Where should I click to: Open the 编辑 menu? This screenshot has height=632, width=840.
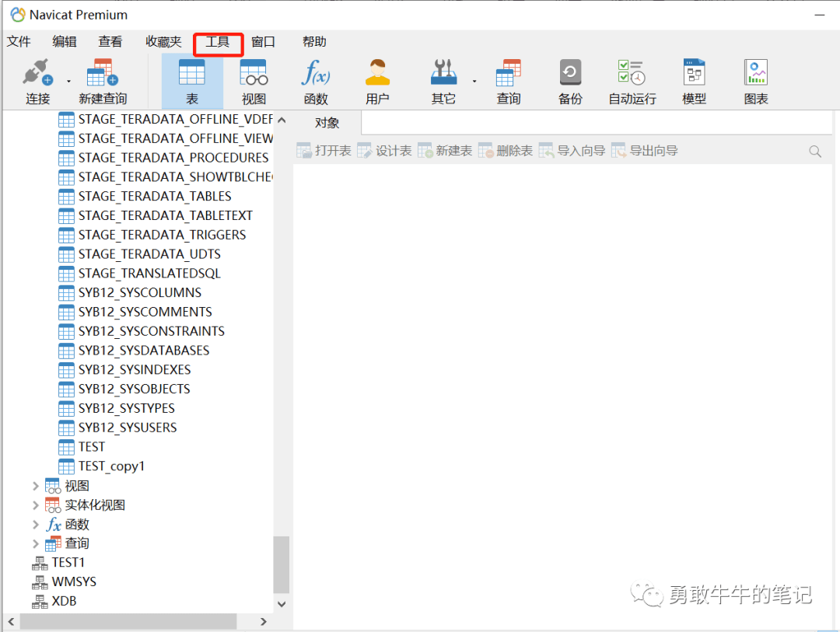[x=65, y=42]
